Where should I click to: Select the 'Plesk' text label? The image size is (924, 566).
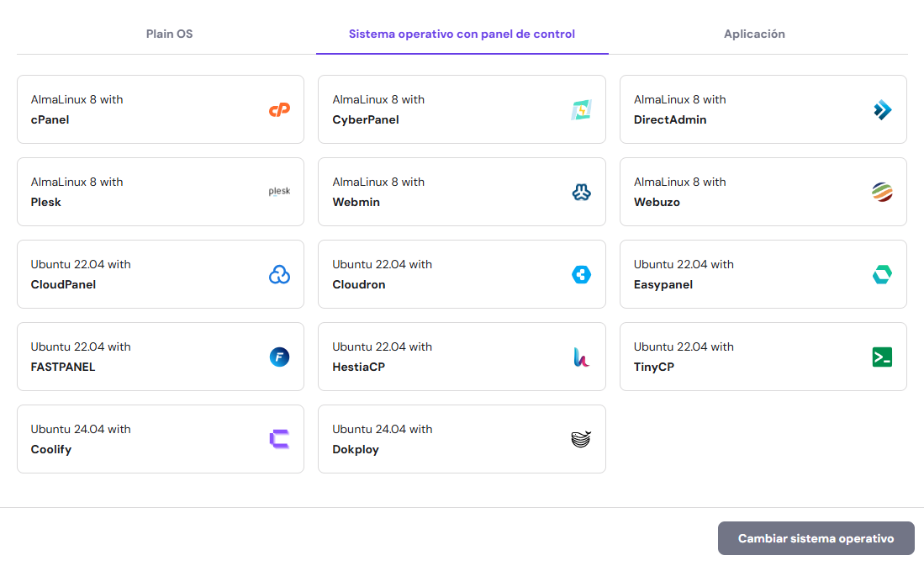(x=46, y=202)
